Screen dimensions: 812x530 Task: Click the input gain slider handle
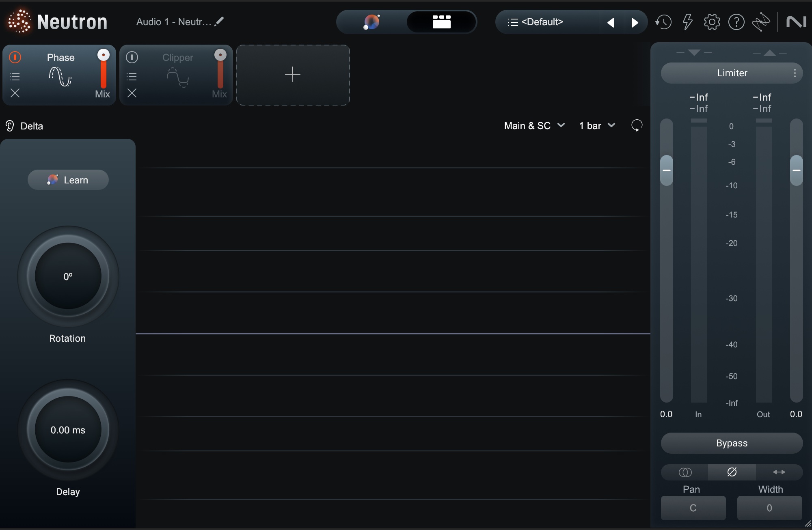666,170
